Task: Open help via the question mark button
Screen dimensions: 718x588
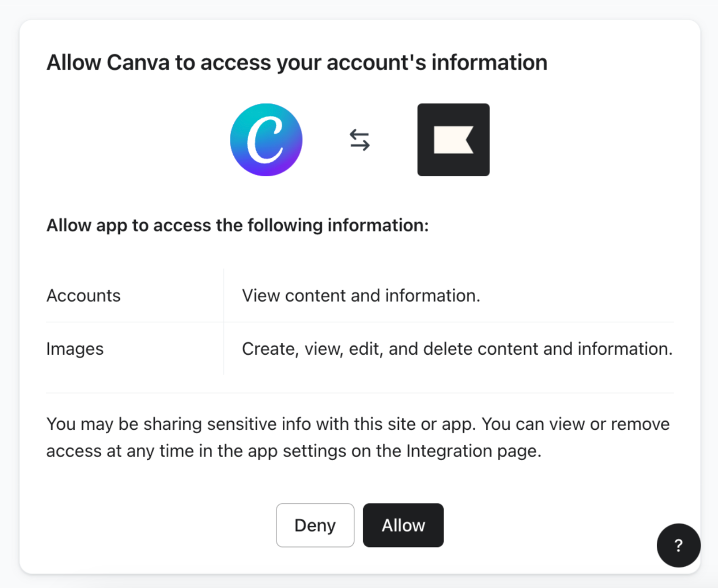Action: point(678,545)
